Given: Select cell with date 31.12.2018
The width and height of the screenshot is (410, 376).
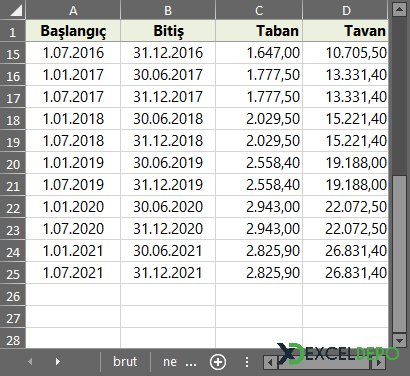Looking at the screenshot, I should pyautogui.click(x=168, y=141).
